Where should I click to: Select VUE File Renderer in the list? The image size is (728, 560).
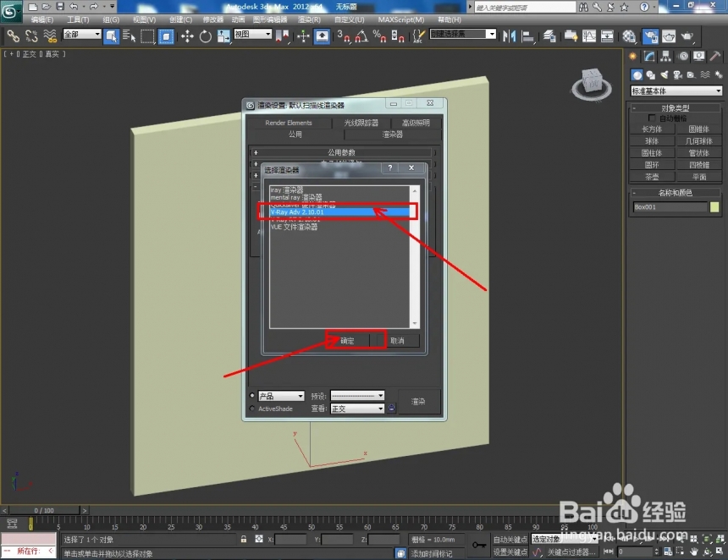click(339, 227)
